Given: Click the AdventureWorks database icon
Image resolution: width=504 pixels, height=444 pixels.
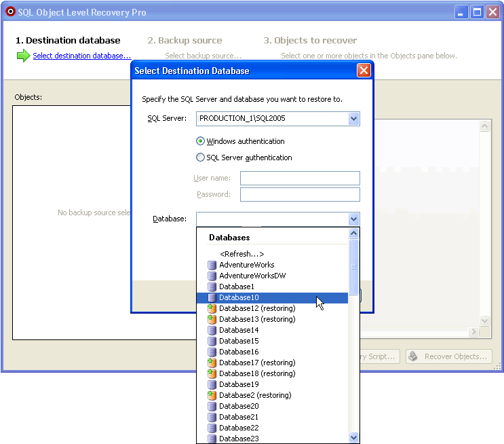Looking at the screenshot, I should tap(212, 265).
